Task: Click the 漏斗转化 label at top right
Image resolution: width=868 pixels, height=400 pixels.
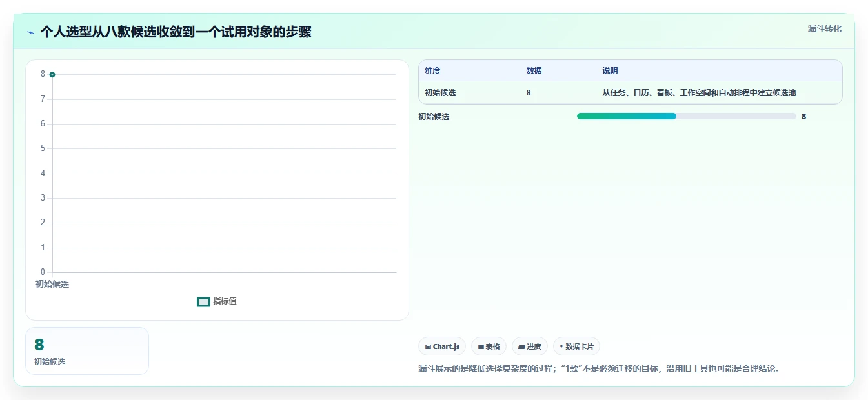Action: (825, 28)
